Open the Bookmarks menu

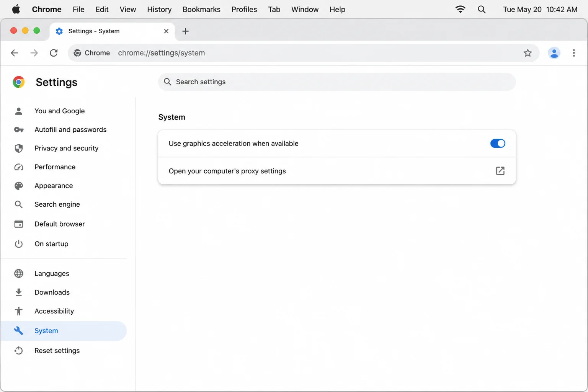click(201, 10)
